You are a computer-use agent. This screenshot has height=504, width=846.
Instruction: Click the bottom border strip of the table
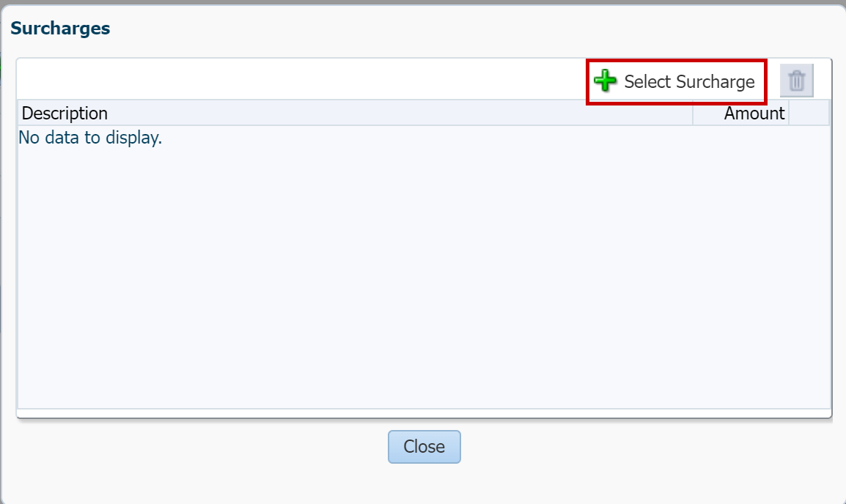coord(424,413)
